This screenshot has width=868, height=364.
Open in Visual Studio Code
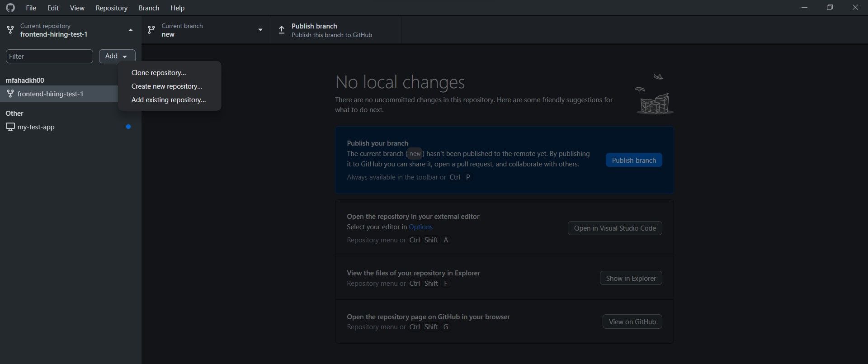coord(615,228)
